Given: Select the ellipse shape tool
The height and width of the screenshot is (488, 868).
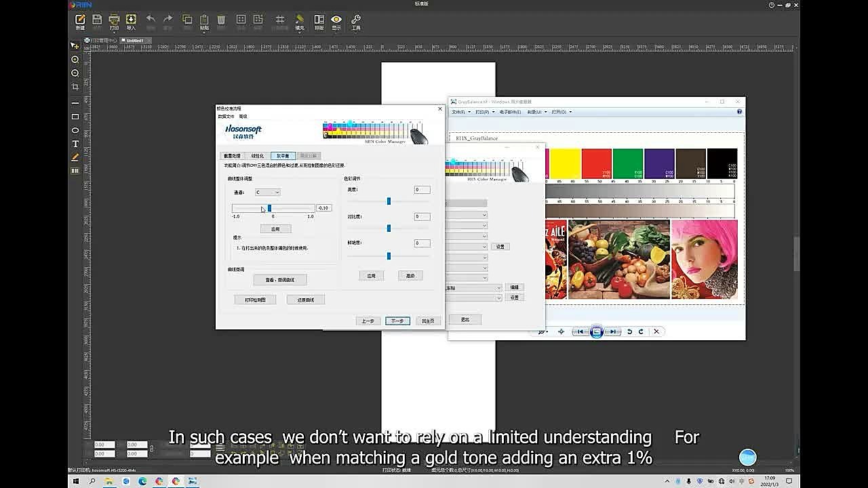Looking at the screenshot, I should click(x=75, y=130).
